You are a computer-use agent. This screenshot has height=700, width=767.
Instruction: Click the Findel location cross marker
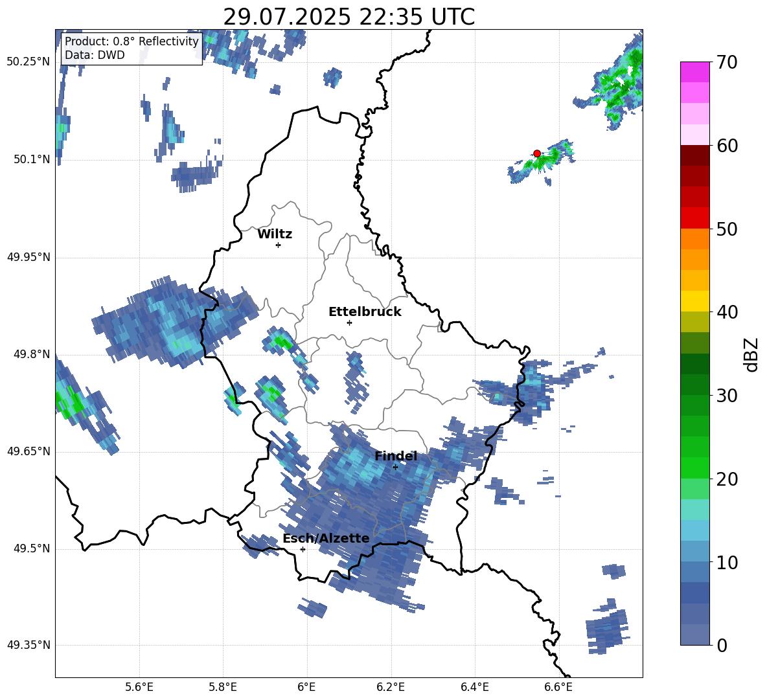coord(395,468)
